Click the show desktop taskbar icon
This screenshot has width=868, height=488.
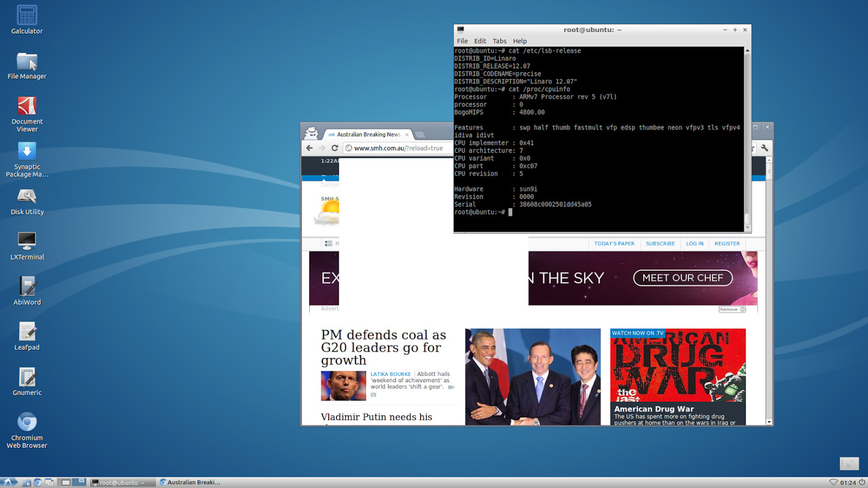[49, 483]
